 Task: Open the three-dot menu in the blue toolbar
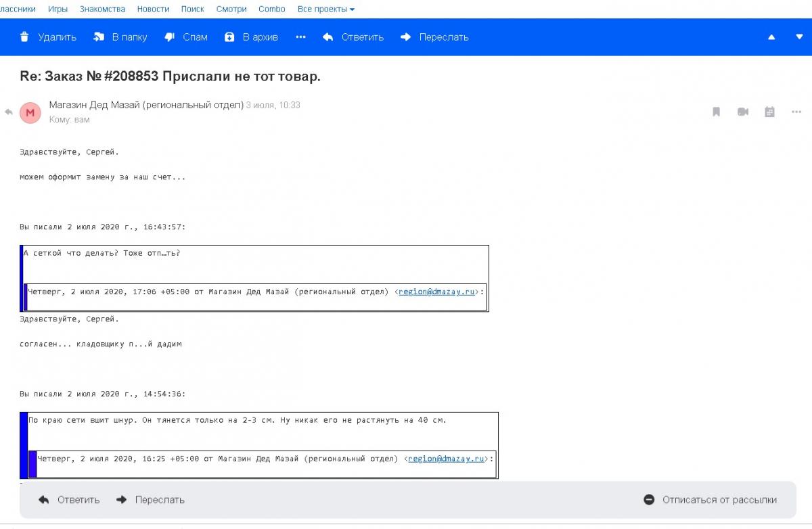coord(300,37)
